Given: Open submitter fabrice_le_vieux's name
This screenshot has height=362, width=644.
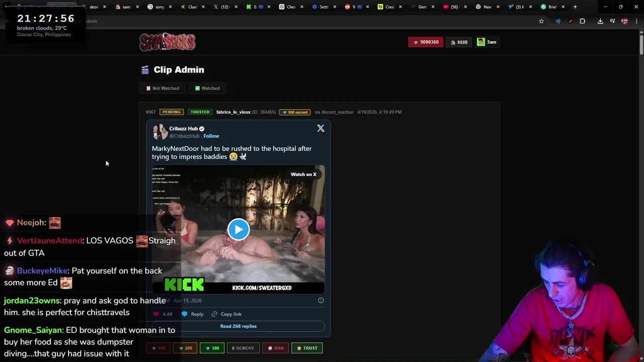Looking at the screenshot, I should (x=233, y=112).
